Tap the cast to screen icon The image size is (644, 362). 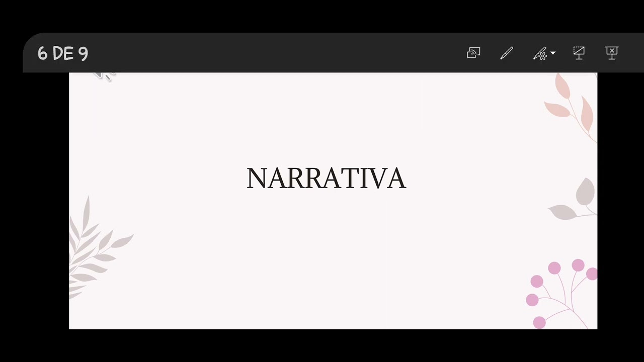pyautogui.click(x=473, y=53)
